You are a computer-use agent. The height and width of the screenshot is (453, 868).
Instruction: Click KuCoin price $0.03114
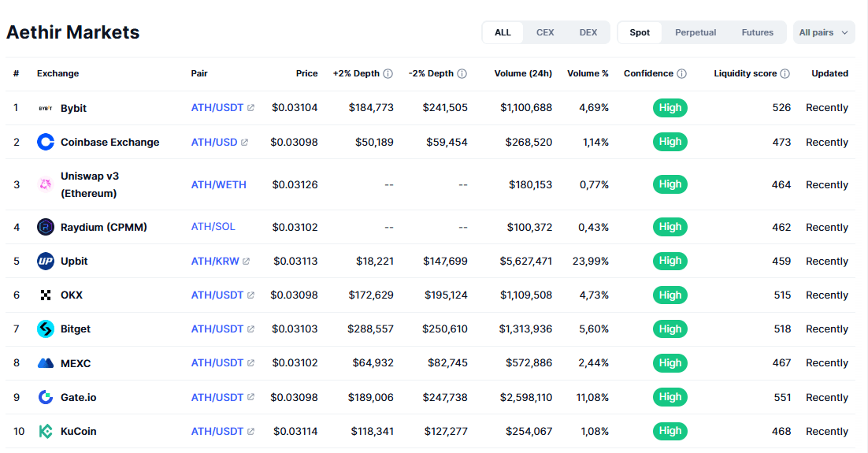point(295,432)
